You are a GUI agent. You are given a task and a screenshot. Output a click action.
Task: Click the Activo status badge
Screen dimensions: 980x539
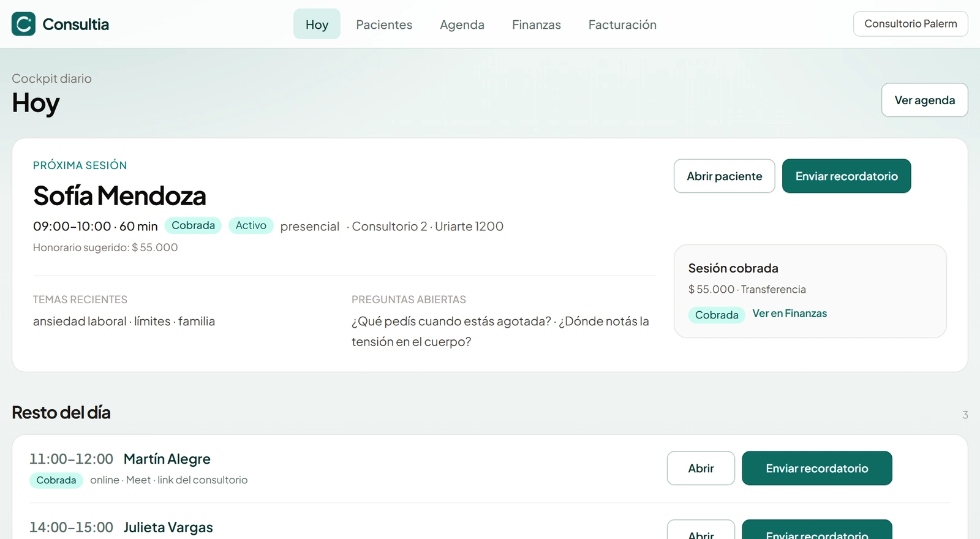tap(251, 225)
